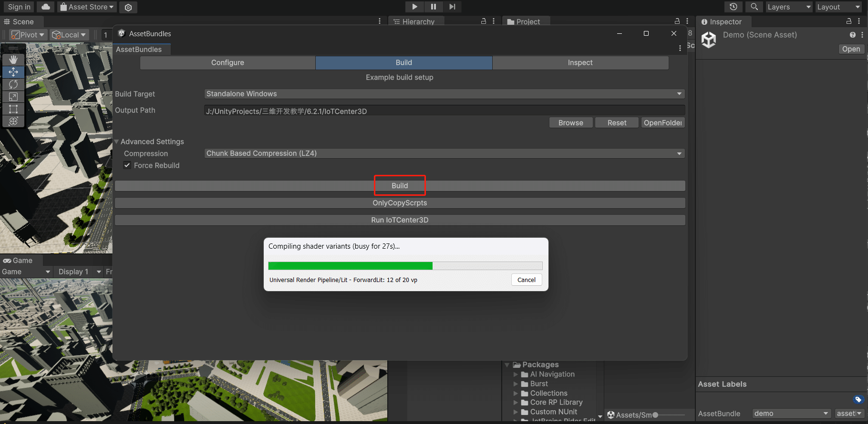Click the search magnifier icon
Viewport: 868px width, 424px height.
754,7
